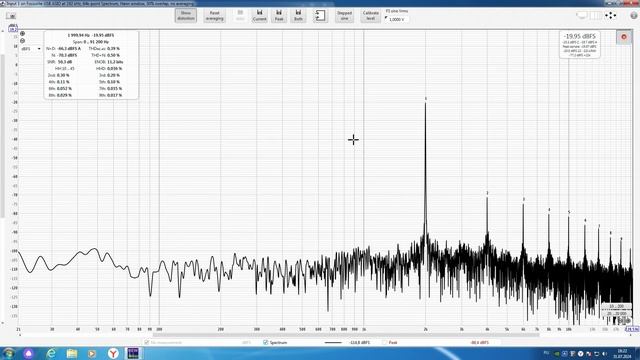This screenshot has width=640, height=360.
Task: Click the greyed save icon left of Current
Action: (240, 16)
